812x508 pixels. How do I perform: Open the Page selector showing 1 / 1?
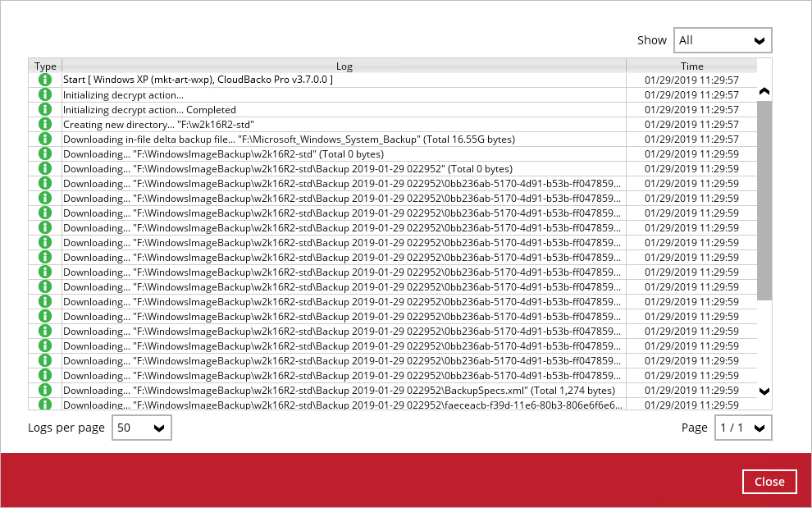[x=743, y=428]
